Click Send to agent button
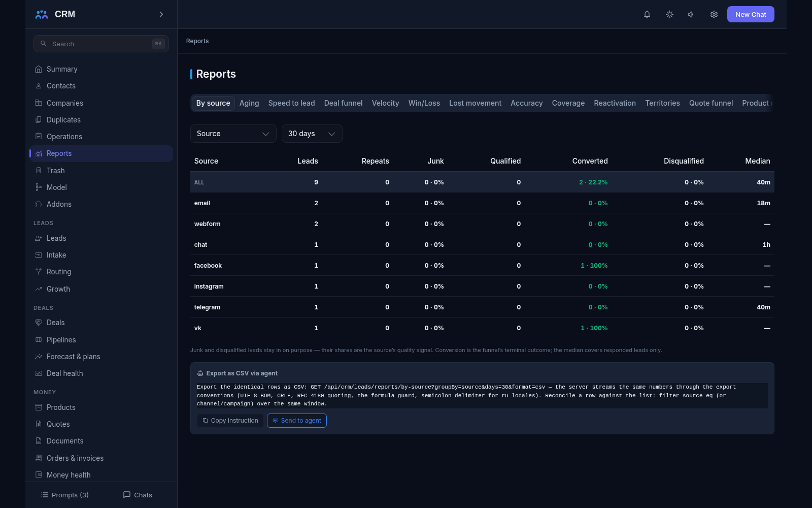This screenshot has height=508, width=812. point(297,421)
